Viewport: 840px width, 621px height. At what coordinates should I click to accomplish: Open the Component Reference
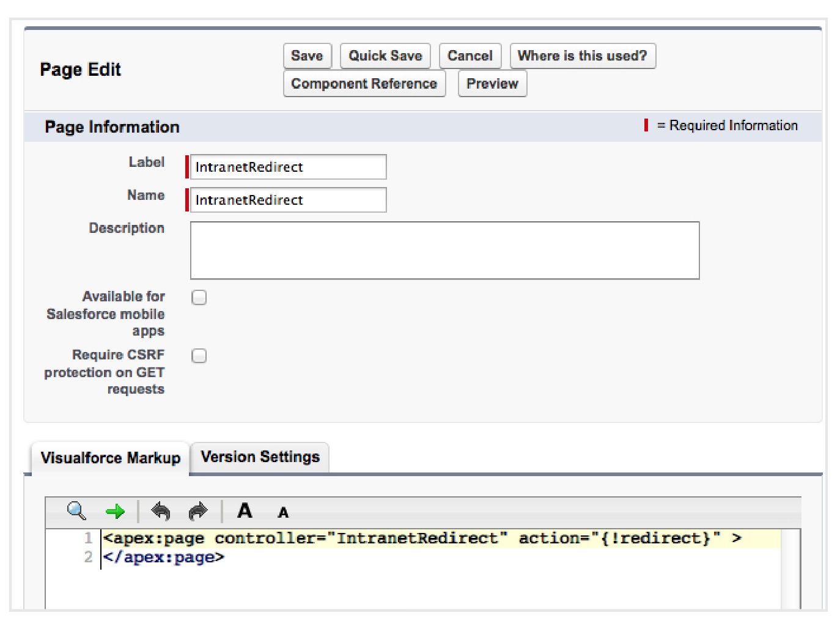pos(364,84)
